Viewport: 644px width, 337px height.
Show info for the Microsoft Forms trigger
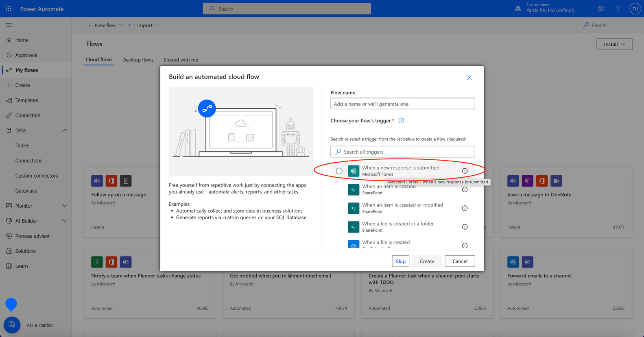(x=465, y=171)
